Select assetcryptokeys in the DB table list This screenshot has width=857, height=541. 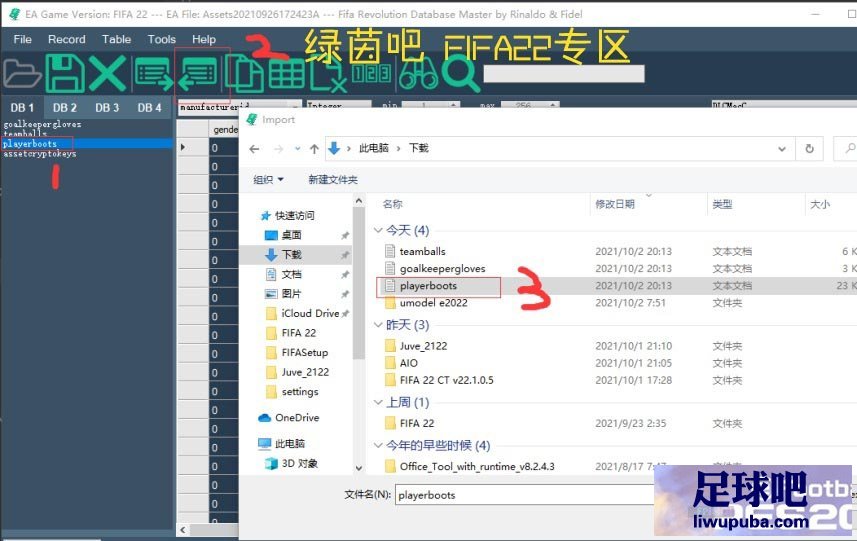pyautogui.click(x=39, y=154)
